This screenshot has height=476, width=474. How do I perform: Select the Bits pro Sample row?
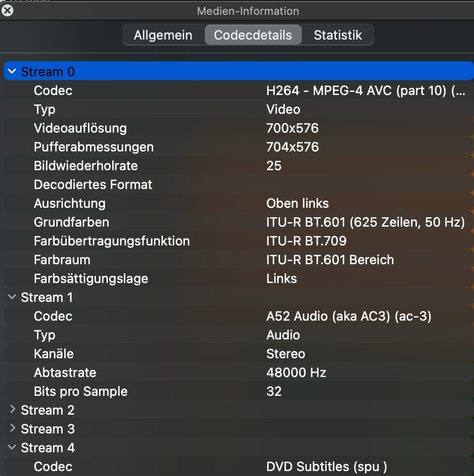tap(81, 391)
